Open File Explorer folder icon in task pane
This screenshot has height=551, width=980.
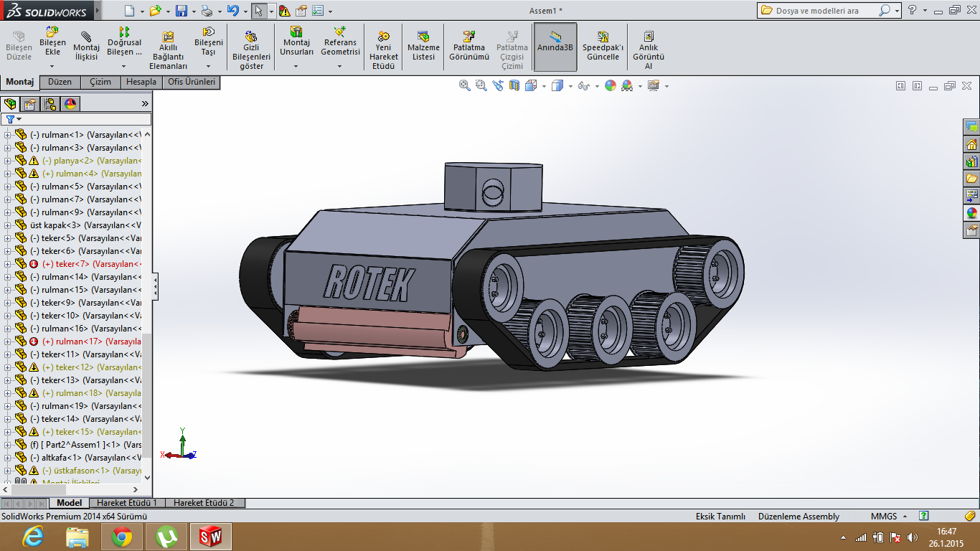971,179
